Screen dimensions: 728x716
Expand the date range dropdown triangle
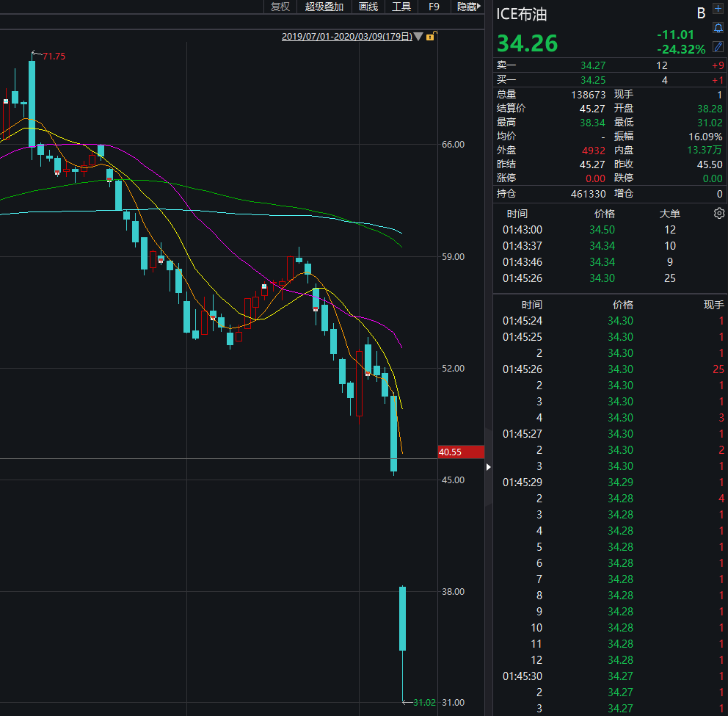point(418,37)
